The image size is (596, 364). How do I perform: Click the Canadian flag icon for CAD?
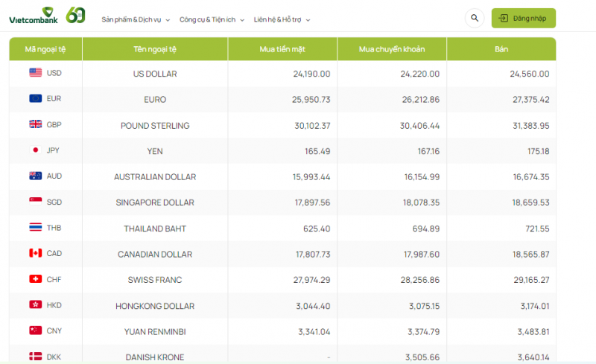(x=35, y=253)
